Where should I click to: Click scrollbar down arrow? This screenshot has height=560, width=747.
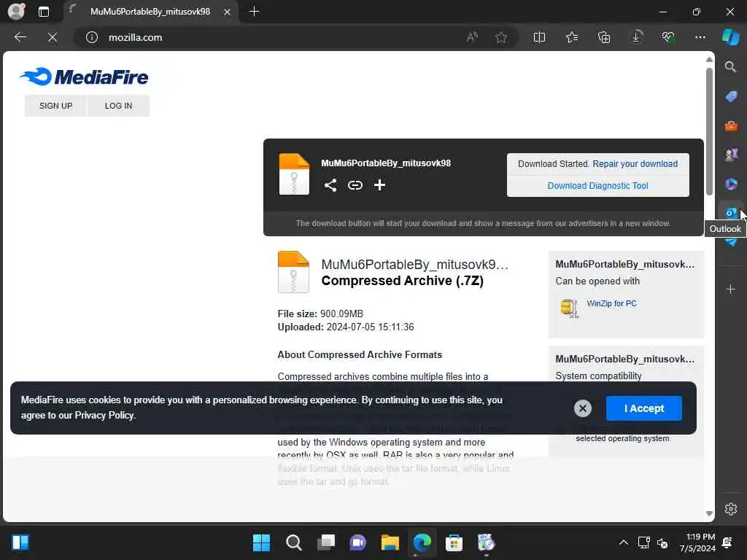click(709, 513)
